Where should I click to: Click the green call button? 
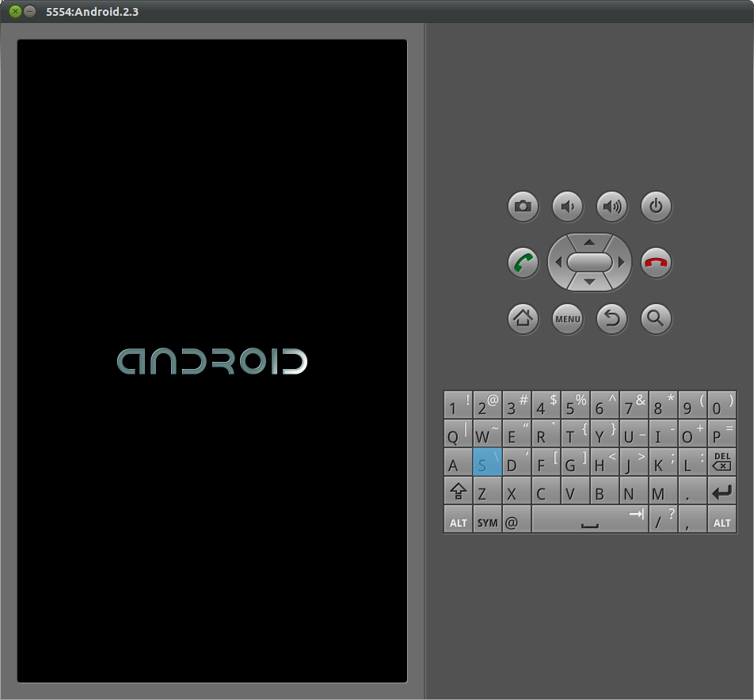point(524,263)
